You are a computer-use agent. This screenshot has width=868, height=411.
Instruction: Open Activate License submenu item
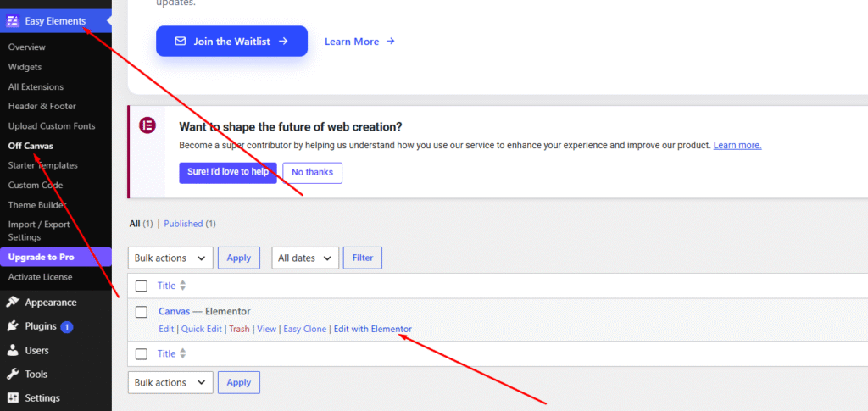coord(40,277)
